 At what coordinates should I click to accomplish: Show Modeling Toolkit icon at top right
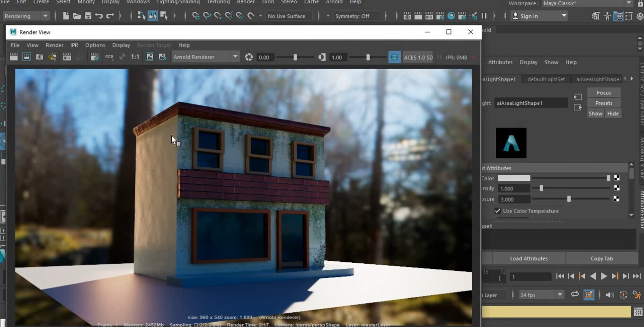[x=596, y=16]
